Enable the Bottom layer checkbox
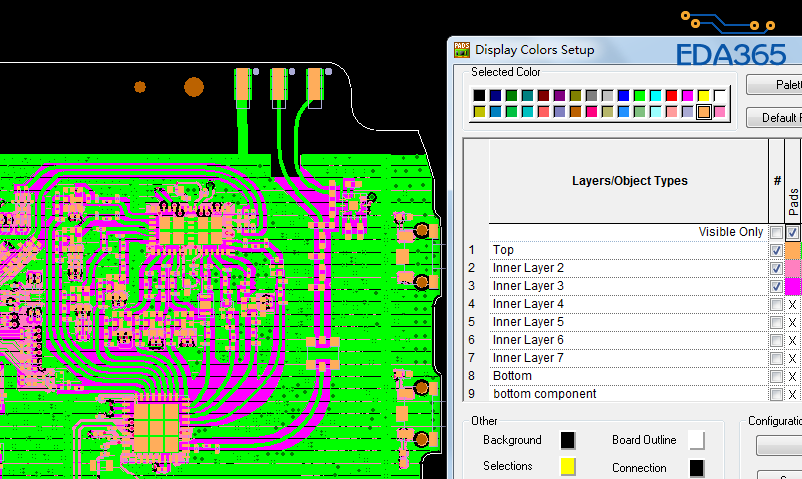The height and width of the screenshot is (479, 802). pos(776,376)
